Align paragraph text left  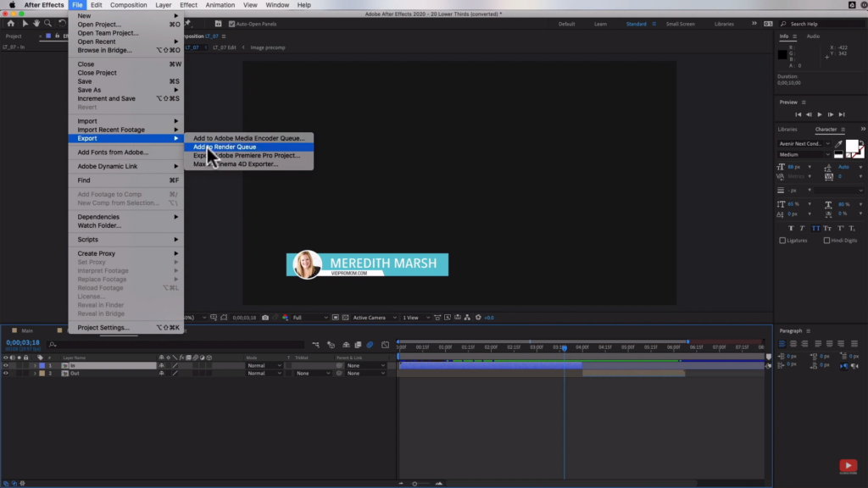[x=782, y=344]
